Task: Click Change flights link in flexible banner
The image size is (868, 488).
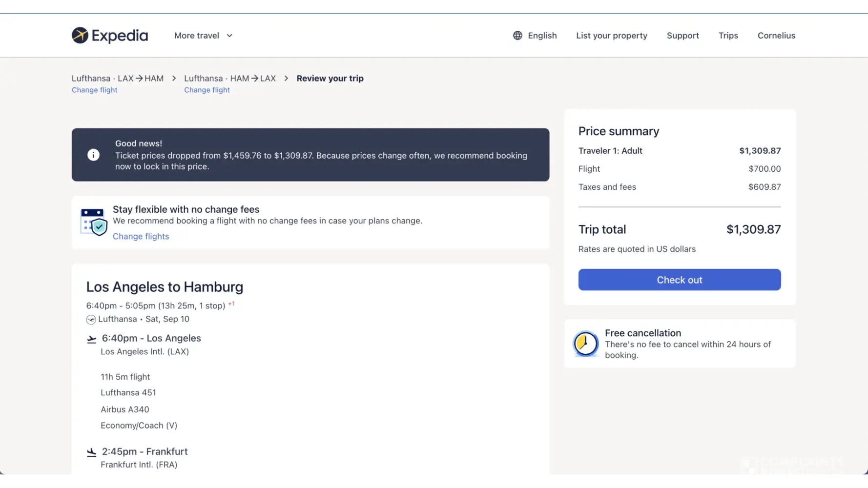Action: (x=141, y=236)
